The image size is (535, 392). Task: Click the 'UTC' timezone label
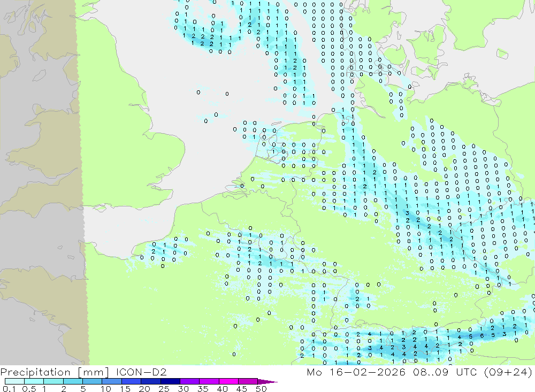[467, 372]
